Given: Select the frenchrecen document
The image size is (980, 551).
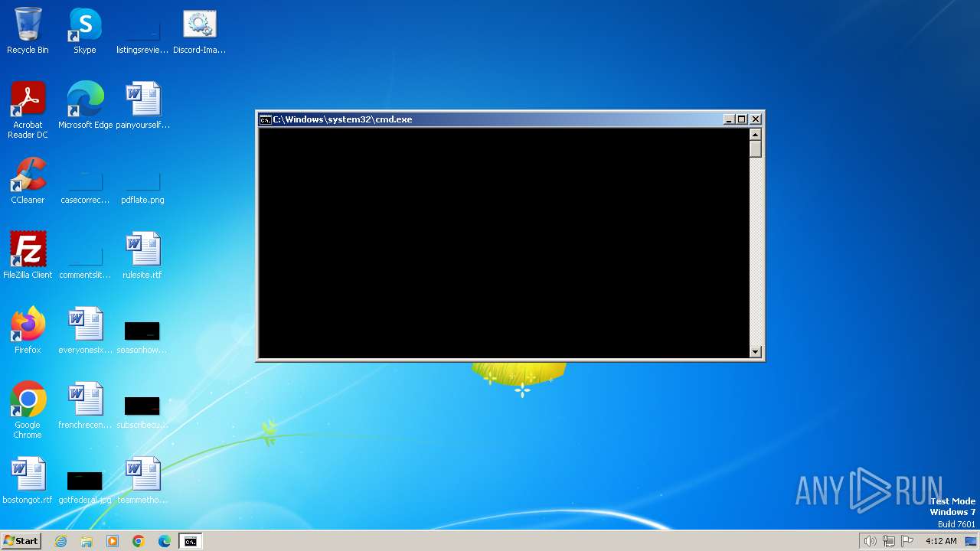Looking at the screenshot, I should [x=85, y=406].
